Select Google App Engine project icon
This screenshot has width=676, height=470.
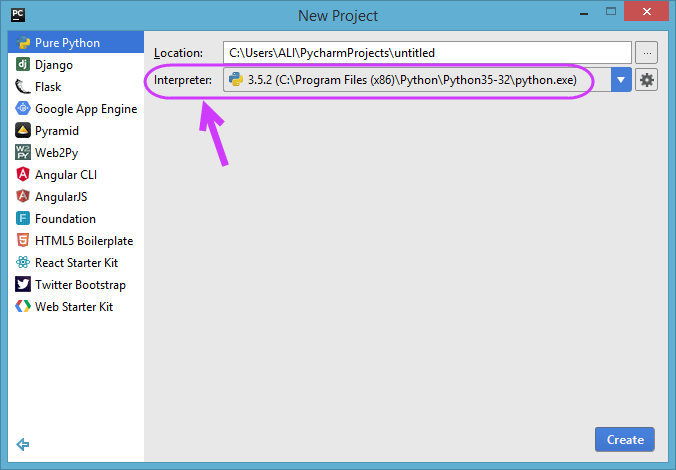click(x=22, y=109)
